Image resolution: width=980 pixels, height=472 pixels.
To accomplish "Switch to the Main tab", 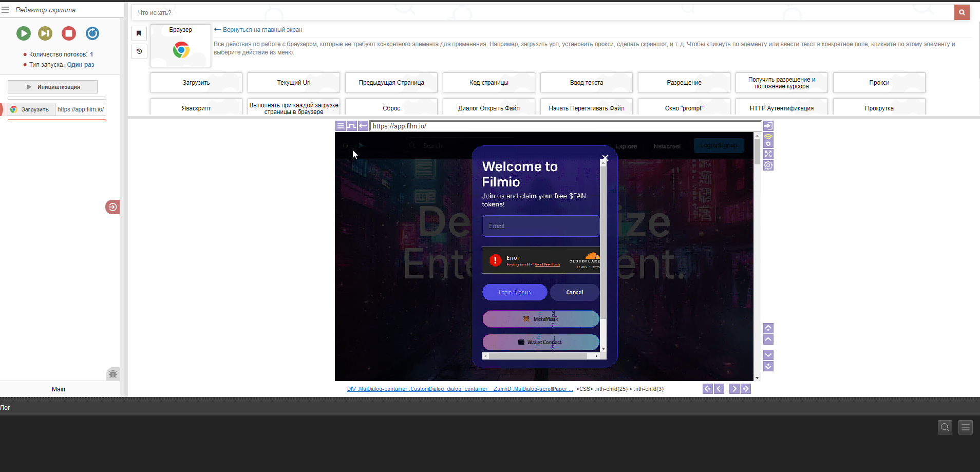I will (59, 389).
